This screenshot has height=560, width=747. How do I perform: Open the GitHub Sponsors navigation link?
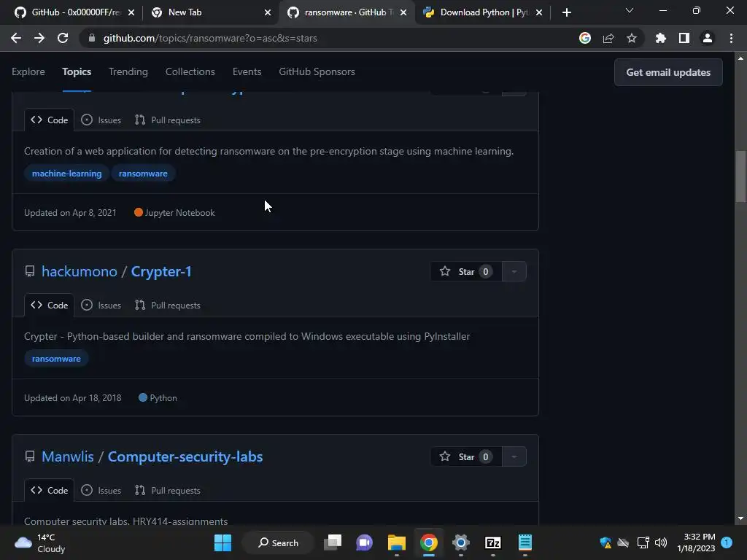(x=317, y=71)
